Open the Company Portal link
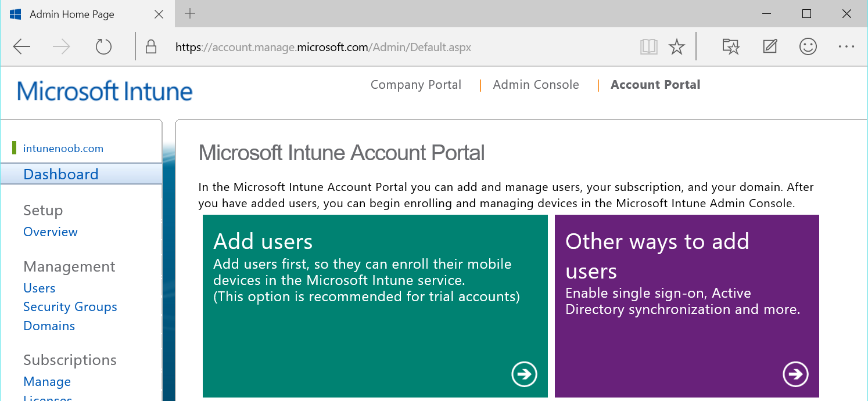The image size is (868, 401). pyautogui.click(x=416, y=85)
